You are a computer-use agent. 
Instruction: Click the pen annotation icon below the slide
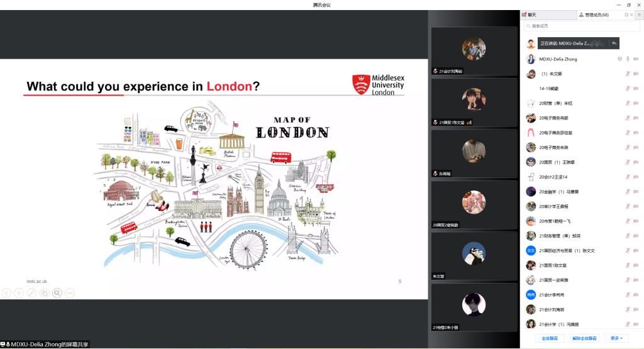click(31, 292)
